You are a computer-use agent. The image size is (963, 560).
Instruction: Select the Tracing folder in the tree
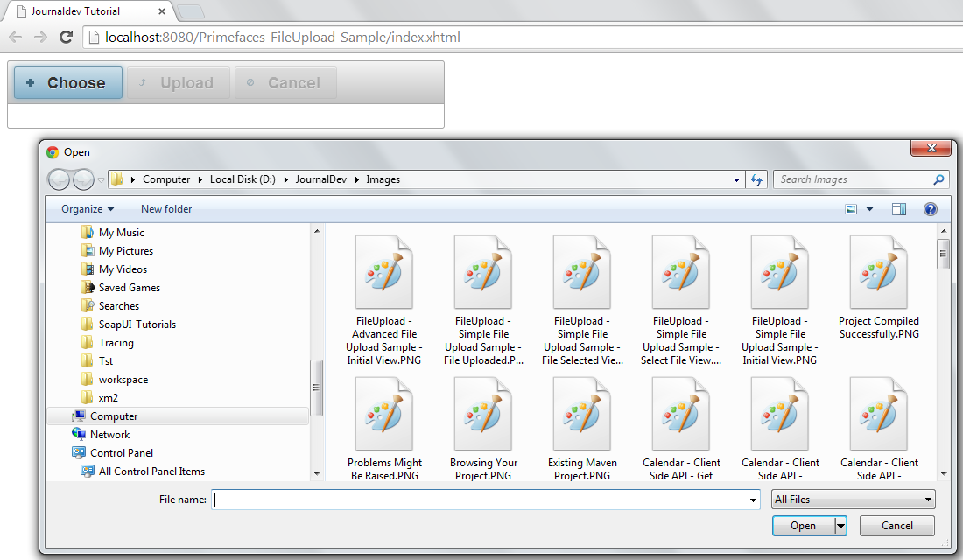pyautogui.click(x=116, y=343)
